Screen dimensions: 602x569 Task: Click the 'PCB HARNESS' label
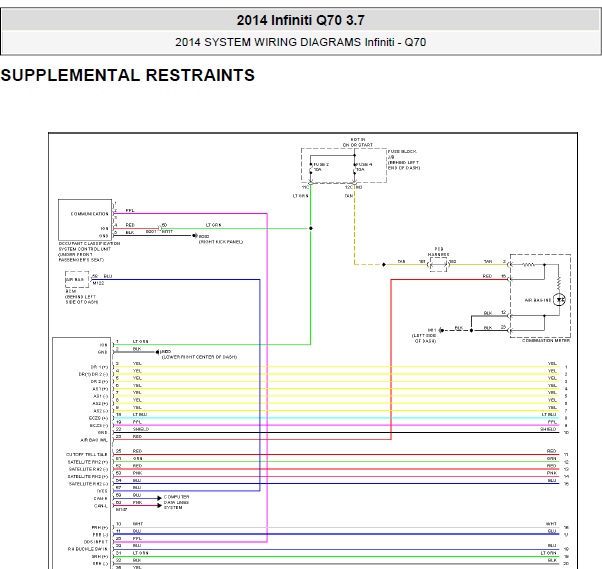tap(438, 252)
